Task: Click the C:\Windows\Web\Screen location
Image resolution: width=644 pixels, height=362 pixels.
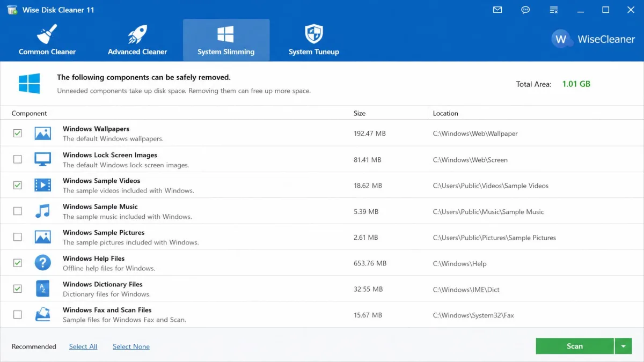Action: click(x=470, y=160)
